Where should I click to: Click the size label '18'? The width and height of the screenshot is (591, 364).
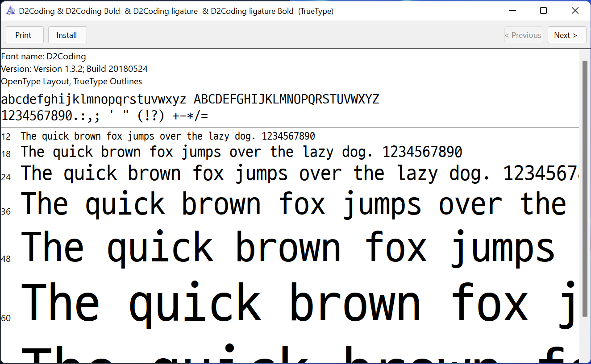pyautogui.click(x=6, y=154)
